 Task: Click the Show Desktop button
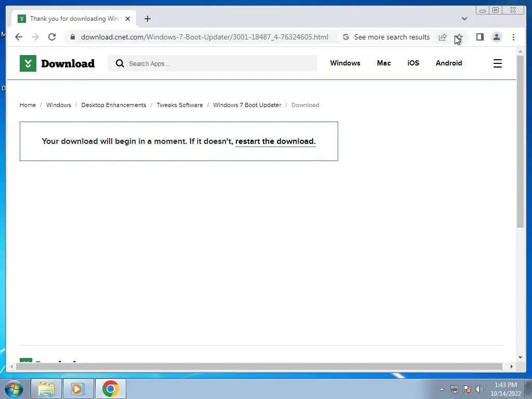(528, 389)
